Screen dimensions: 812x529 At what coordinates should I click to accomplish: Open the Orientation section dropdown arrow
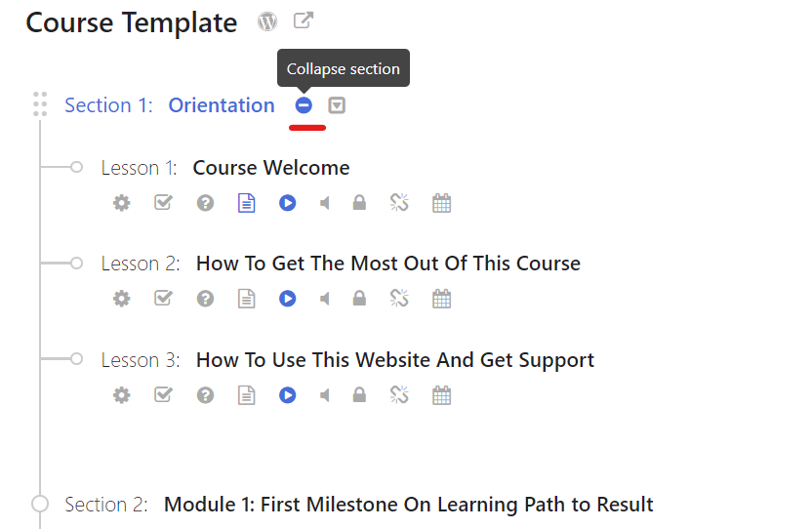(x=337, y=105)
